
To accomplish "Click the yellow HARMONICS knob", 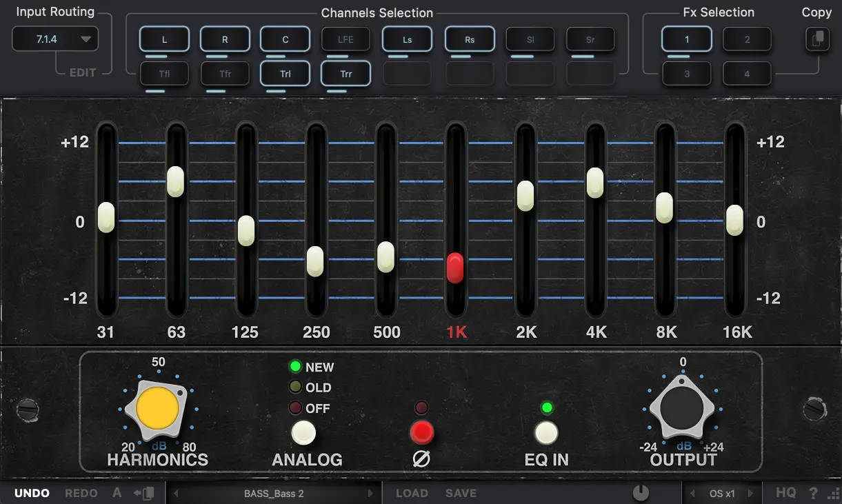I will 157,408.
